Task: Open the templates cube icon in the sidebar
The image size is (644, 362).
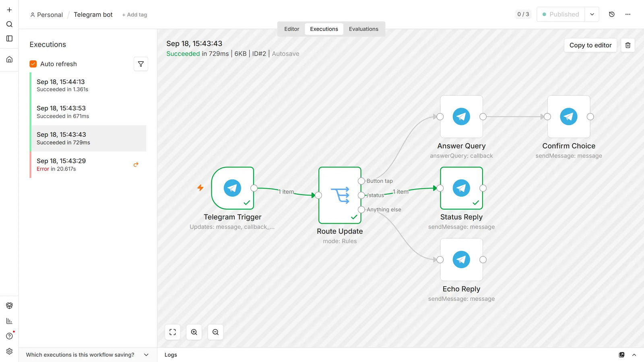Action: click(9, 306)
